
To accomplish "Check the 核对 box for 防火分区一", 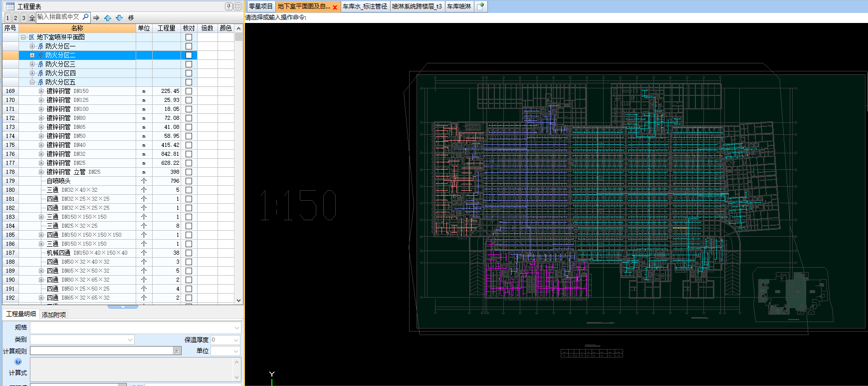I will pyautogui.click(x=189, y=46).
